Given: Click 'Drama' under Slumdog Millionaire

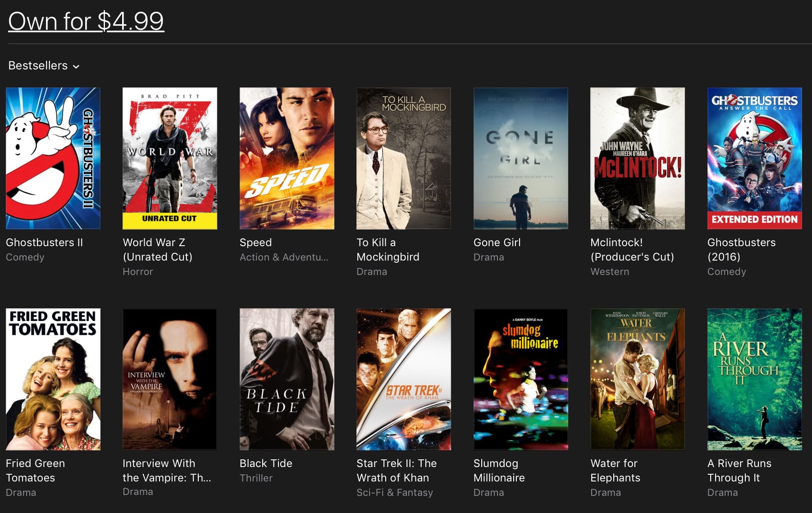Looking at the screenshot, I should 489,493.
